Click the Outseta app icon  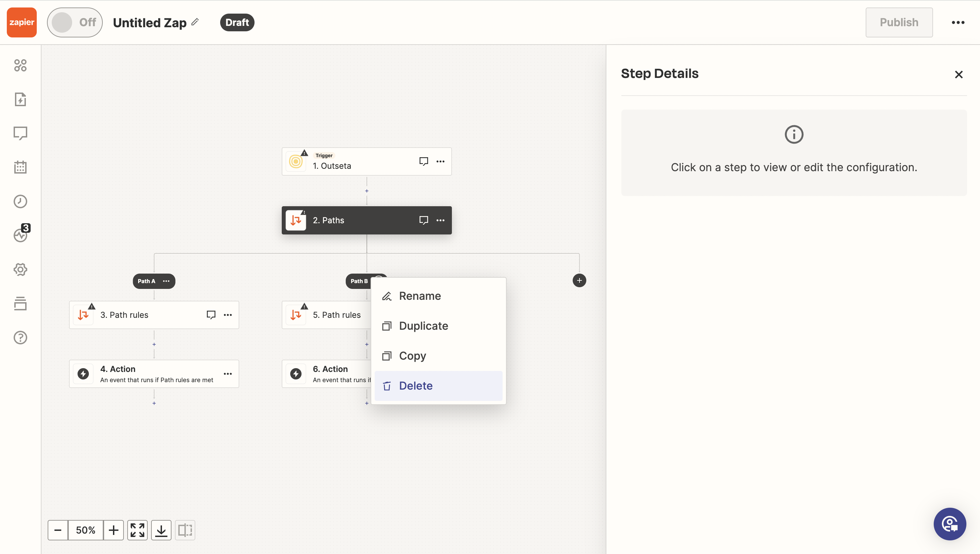[296, 161]
